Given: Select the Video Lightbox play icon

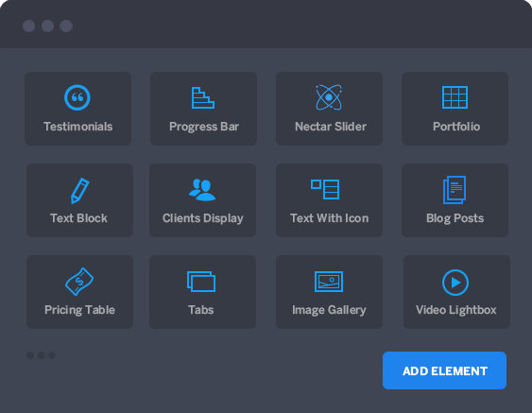Looking at the screenshot, I should pos(455,283).
